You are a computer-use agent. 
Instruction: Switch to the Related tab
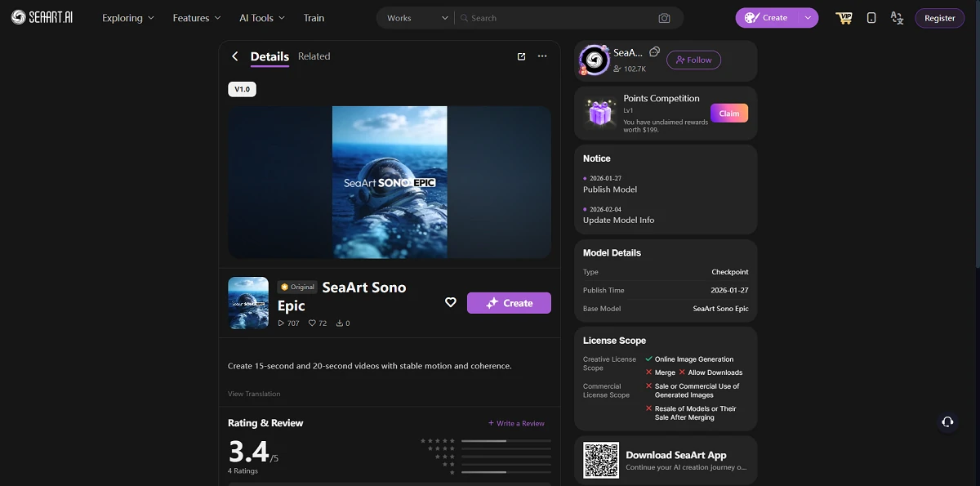(314, 56)
